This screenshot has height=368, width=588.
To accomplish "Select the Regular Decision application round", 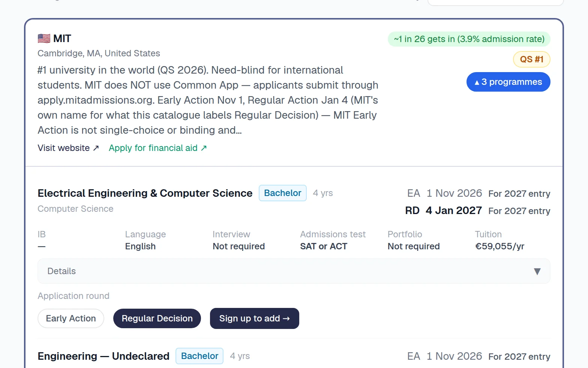I will [157, 318].
